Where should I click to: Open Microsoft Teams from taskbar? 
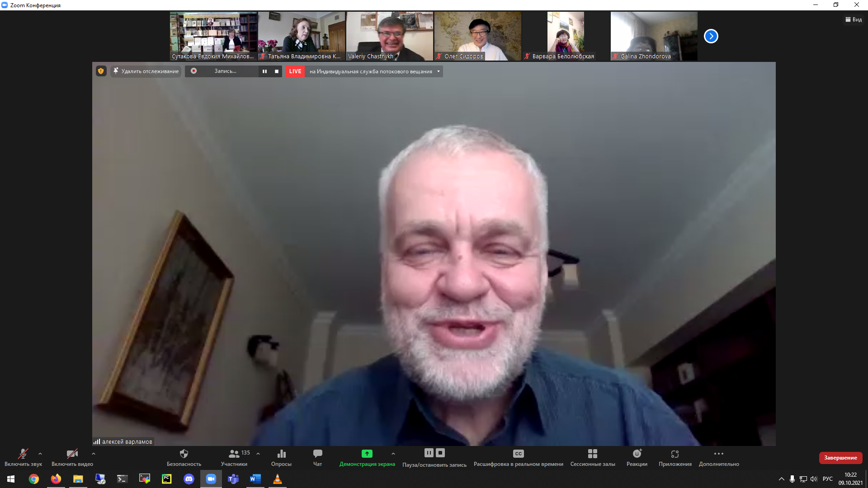pos(233,479)
